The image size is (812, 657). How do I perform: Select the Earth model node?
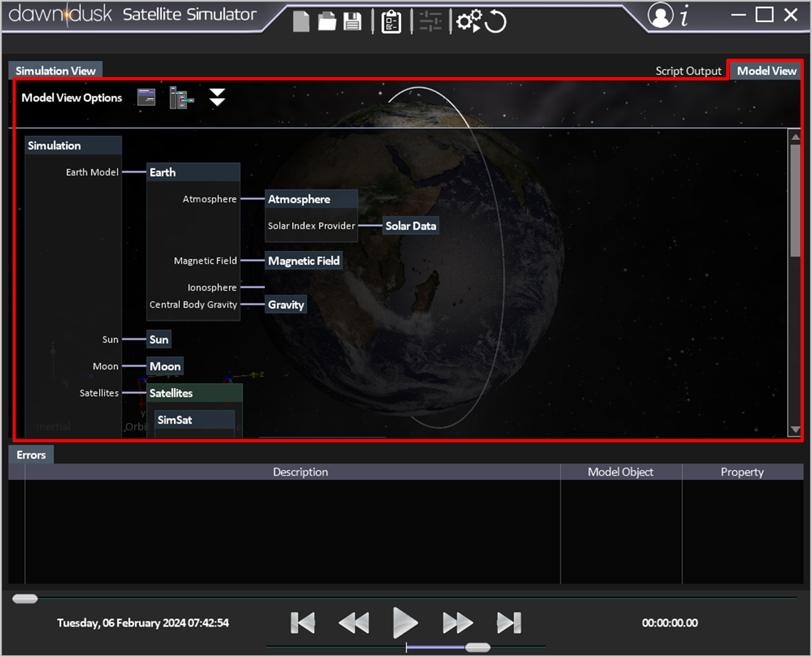tap(193, 172)
